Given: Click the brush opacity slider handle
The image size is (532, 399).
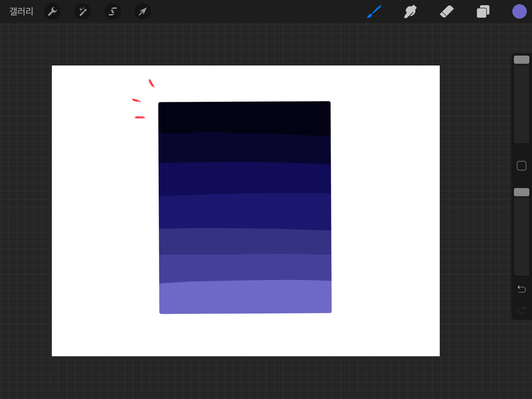Looking at the screenshot, I should tap(521, 192).
